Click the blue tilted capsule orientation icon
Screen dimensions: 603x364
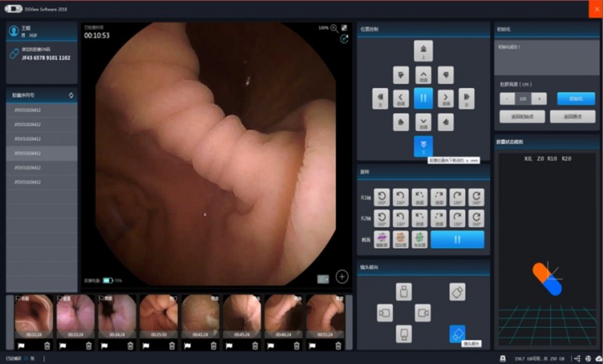(x=456, y=333)
